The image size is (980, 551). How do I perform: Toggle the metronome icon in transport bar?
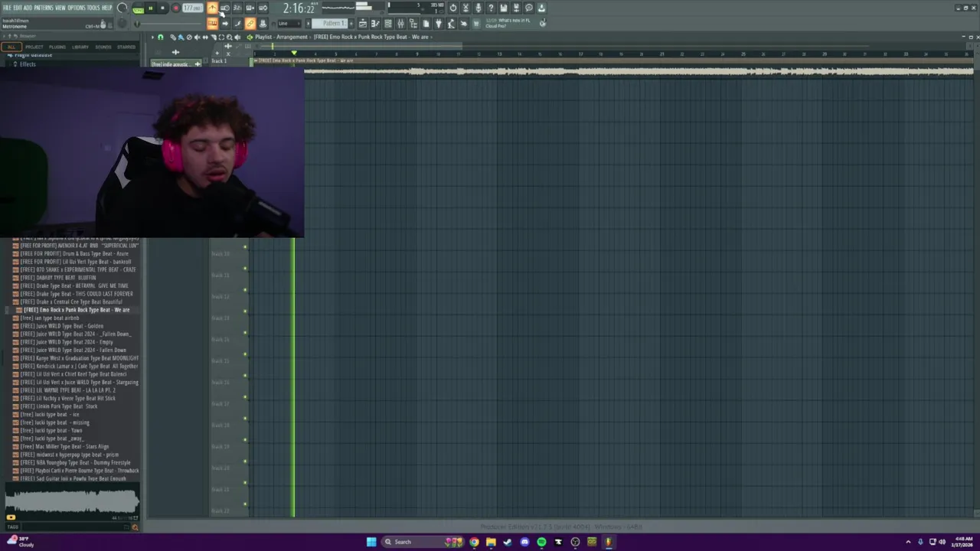(213, 8)
